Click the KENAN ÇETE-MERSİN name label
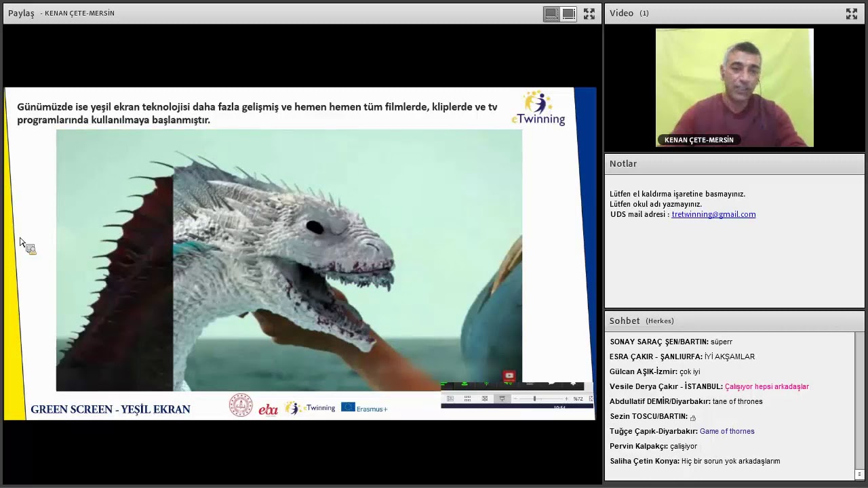This screenshot has width=868, height=488. (699, 140)
